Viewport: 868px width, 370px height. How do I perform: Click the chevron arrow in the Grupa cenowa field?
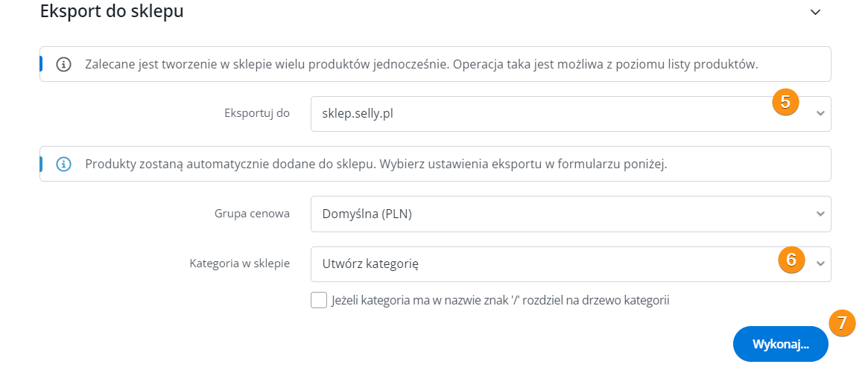pos(820,214)
